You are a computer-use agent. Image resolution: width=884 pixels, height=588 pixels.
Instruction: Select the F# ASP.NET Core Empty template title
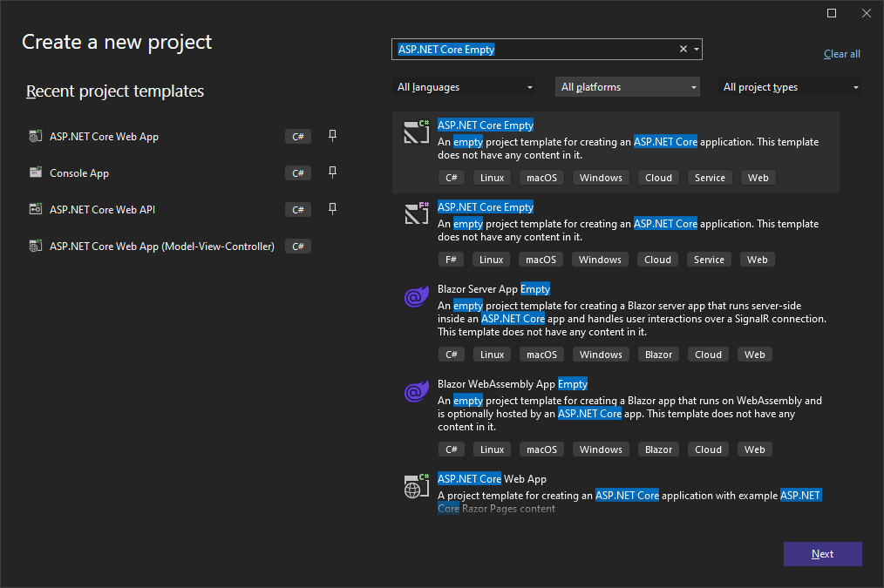(x=486, y=207)
